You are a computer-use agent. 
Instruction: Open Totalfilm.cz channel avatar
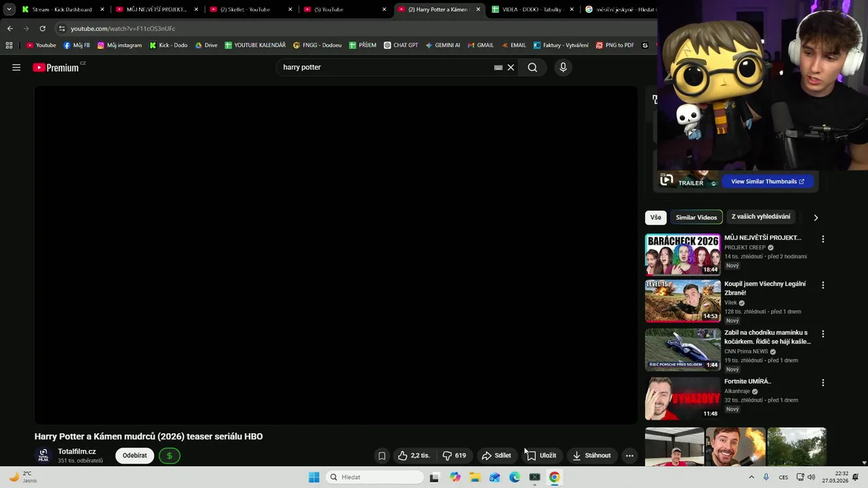pos(43,455)
